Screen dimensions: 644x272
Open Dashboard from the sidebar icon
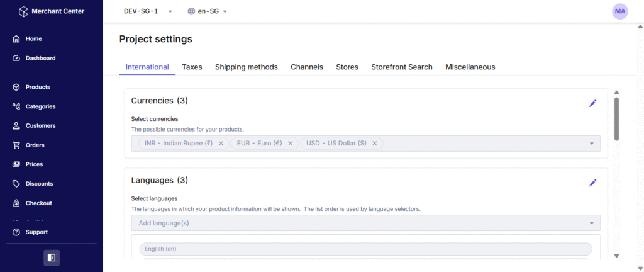pyautogui.click(x=16, y=59)
